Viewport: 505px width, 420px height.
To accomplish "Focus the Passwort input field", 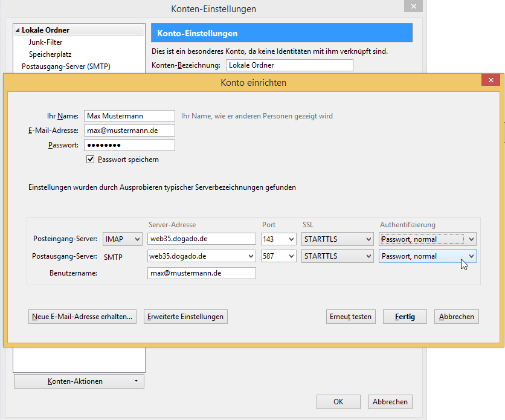I will (x=129, y=144).
